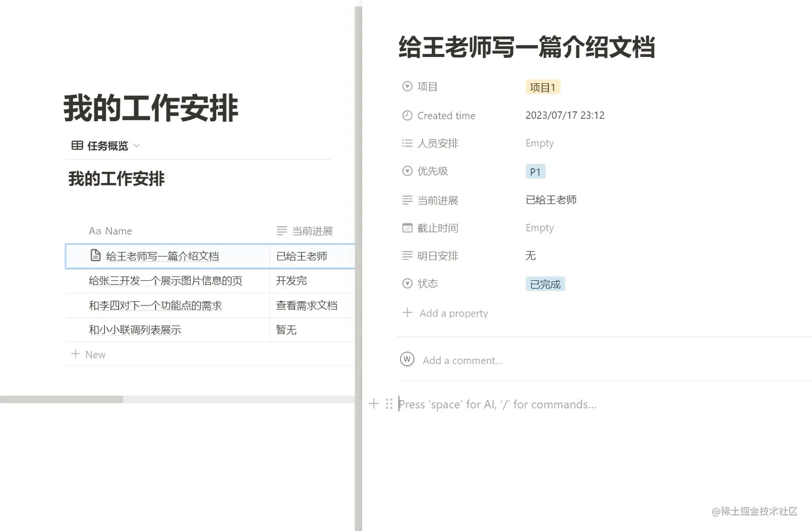This screenshot has width=812, height=531.
Task: Click the 当前进展 column header in the table
Action: coord(305,231)
